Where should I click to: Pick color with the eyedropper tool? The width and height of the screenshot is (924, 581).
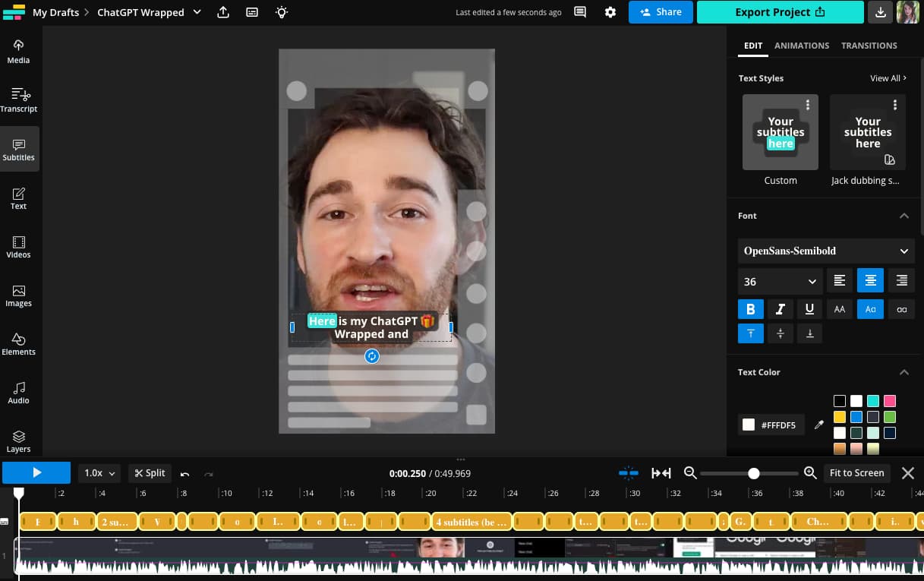pos(818,425)
